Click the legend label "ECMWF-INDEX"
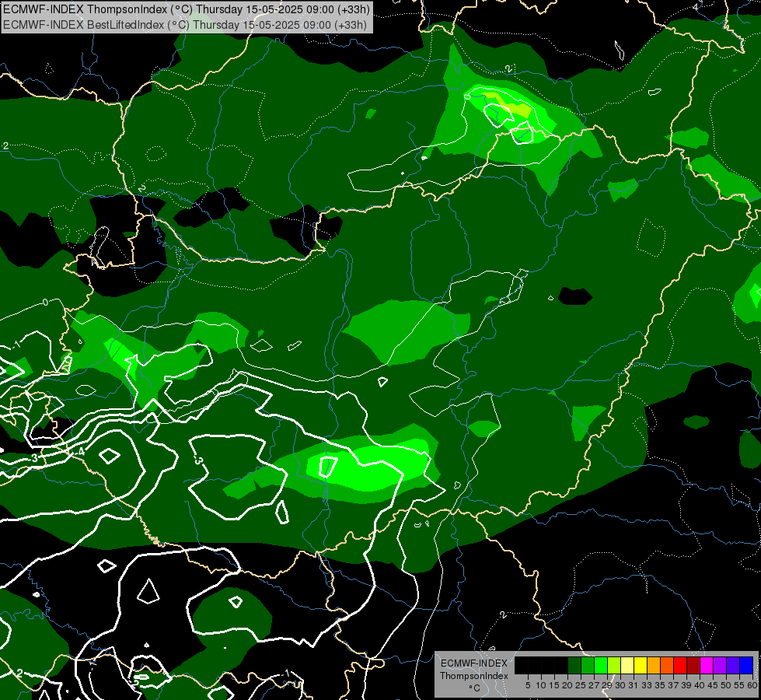 [x=474, y=663]
